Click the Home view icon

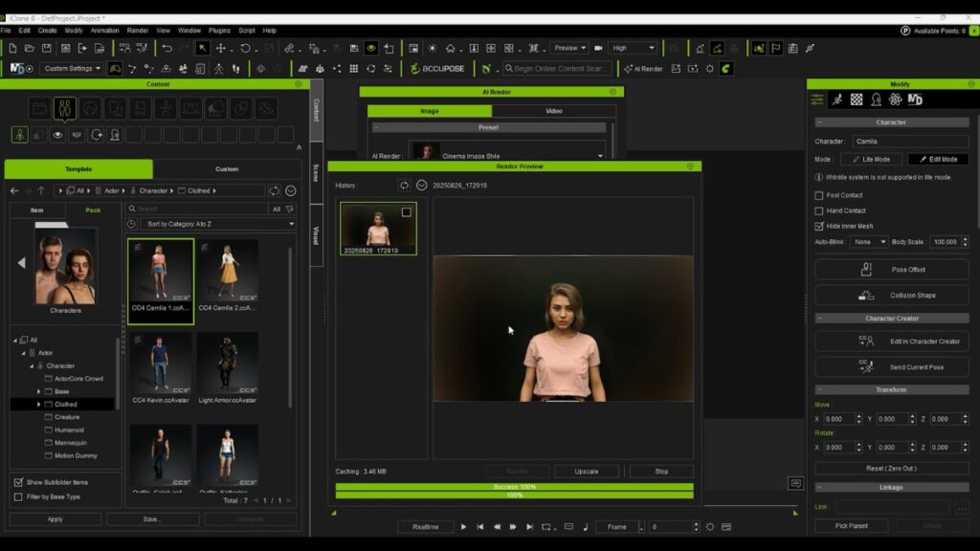450,48
